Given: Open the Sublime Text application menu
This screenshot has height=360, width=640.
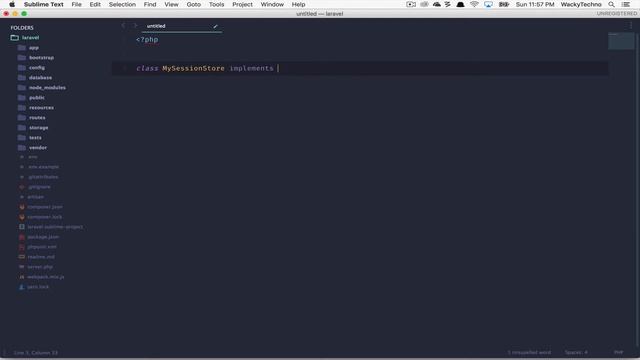Looking at the screenshot, I should pyautogui.click(x=44, y=4).
